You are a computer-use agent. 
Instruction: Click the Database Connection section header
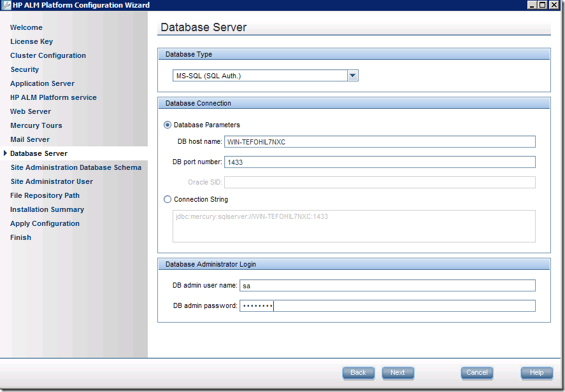[354, 103]
